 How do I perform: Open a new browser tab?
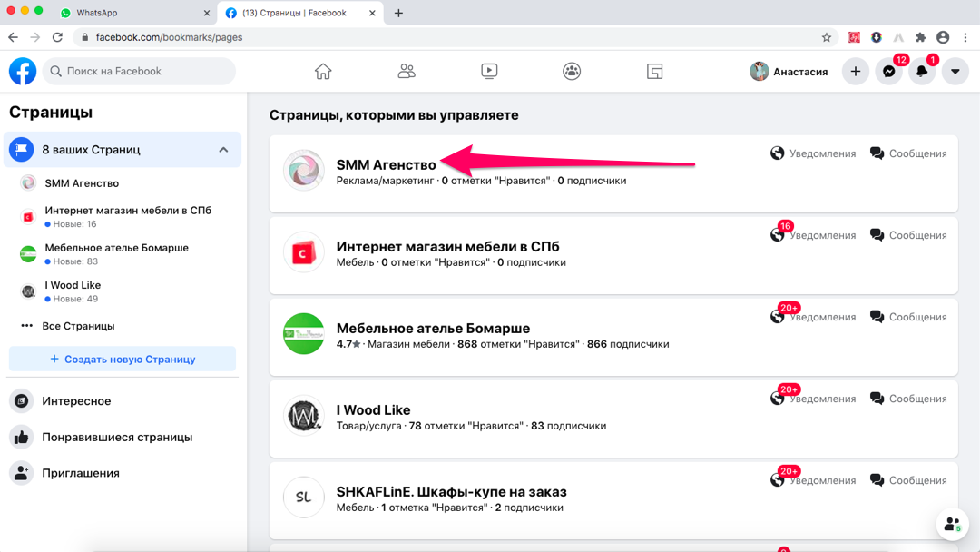(x=398, y=13)
